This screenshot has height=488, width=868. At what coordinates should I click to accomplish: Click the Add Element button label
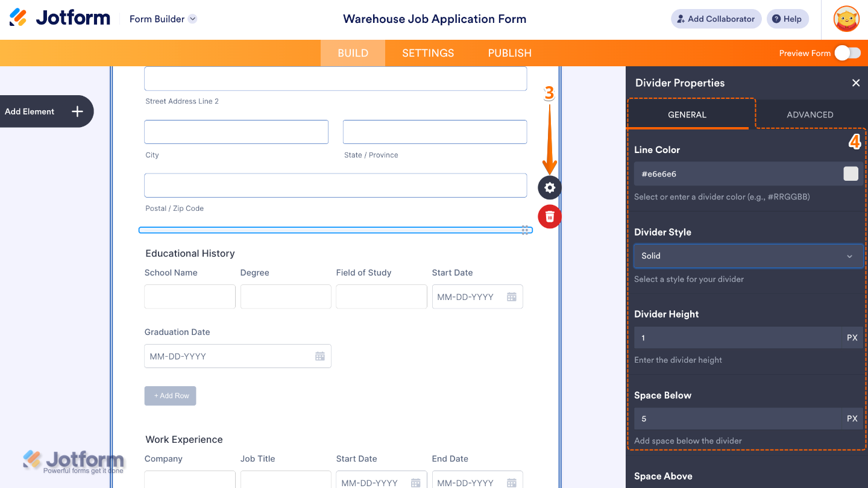[30, 111]
